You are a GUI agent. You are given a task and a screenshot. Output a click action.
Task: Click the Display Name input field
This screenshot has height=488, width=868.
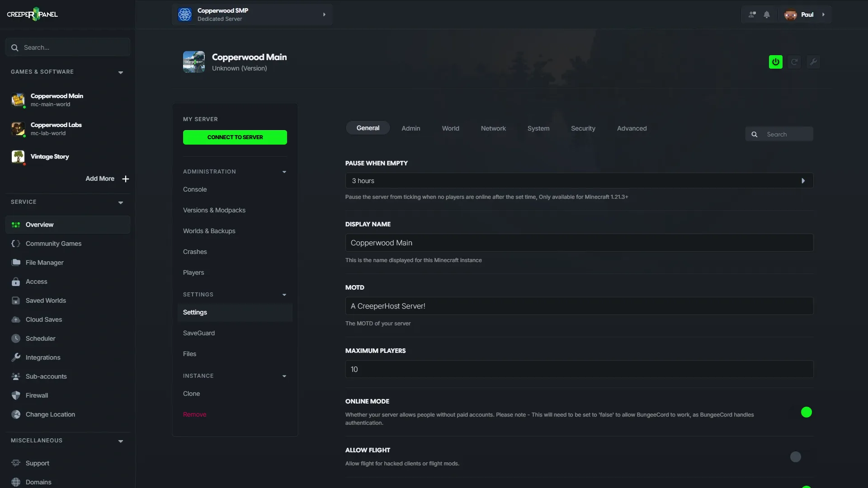[x=579, y=243]
